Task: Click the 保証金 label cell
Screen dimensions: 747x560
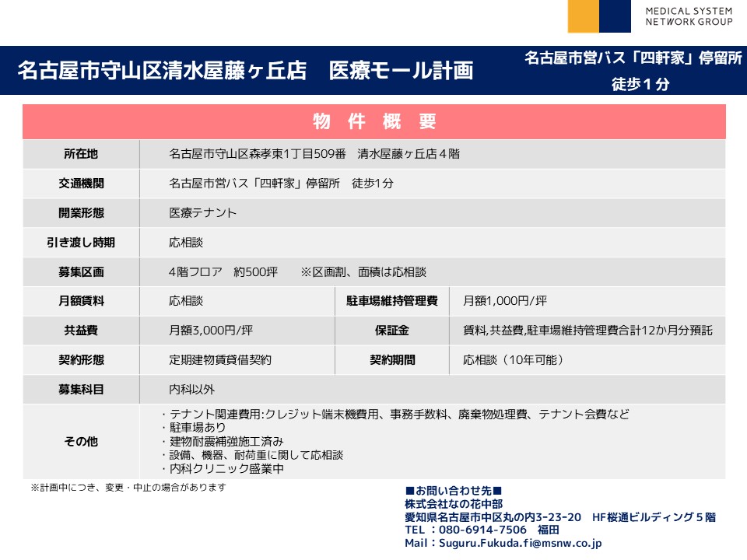Action: click(392, 331)
